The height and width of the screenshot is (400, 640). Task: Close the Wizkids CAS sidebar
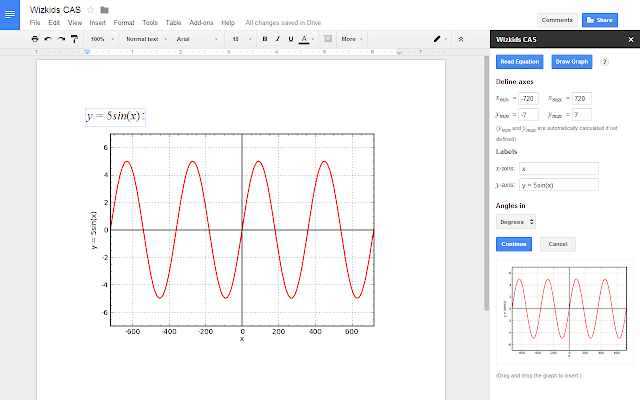(631, 40)
